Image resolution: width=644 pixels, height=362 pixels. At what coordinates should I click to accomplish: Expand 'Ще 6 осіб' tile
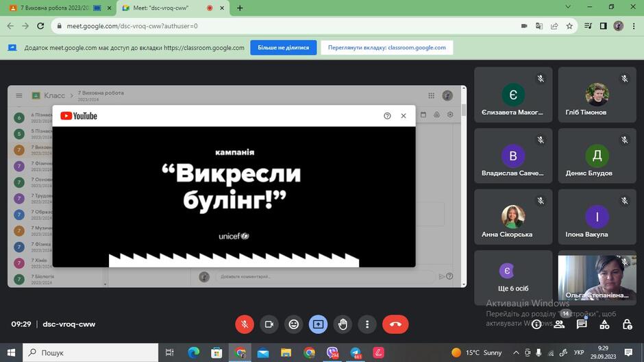513,278
